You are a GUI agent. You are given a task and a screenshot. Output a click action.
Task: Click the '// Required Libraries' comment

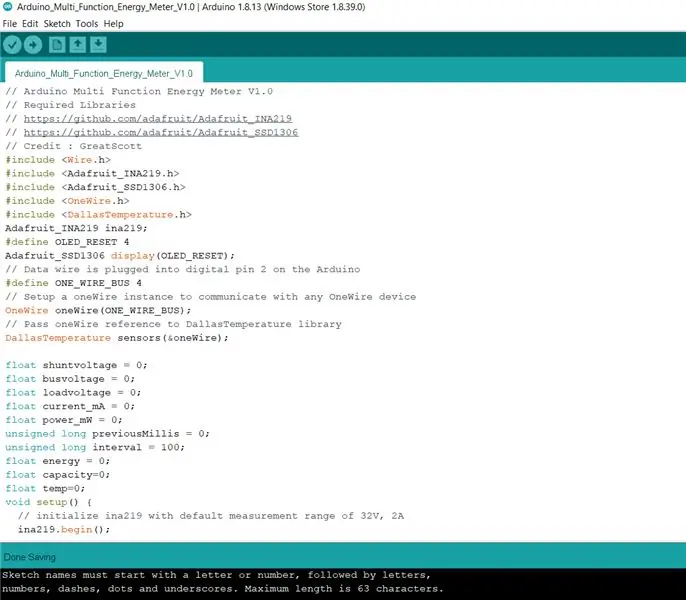(x=70, y=105)
